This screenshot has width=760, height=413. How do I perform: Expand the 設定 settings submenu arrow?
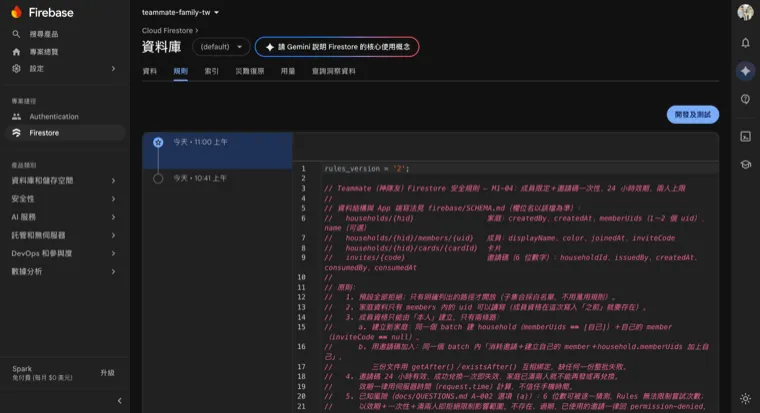(113, 68)
